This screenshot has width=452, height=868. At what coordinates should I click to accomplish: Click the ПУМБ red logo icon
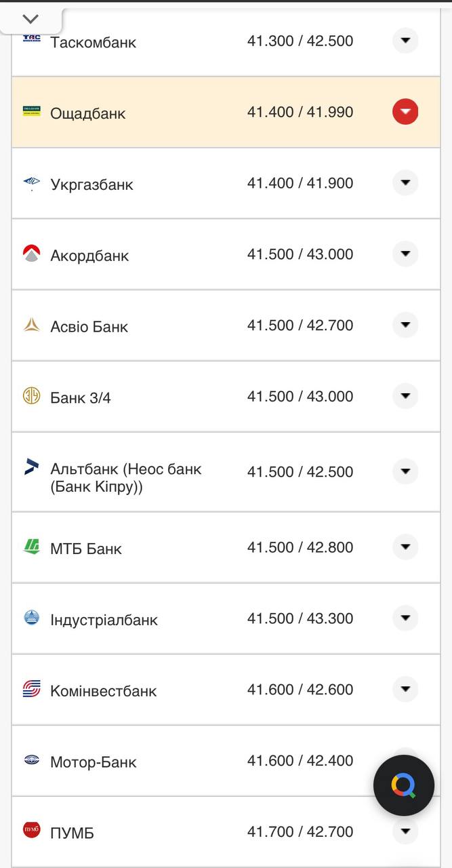coord(31,829)
